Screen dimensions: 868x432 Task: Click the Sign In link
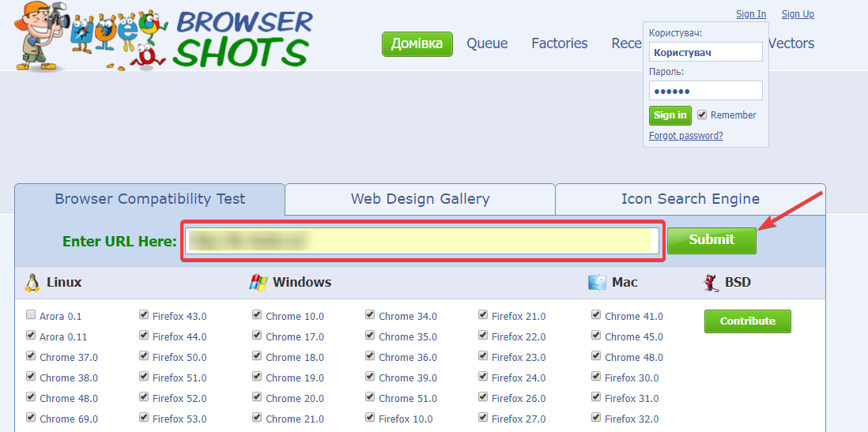751,14
